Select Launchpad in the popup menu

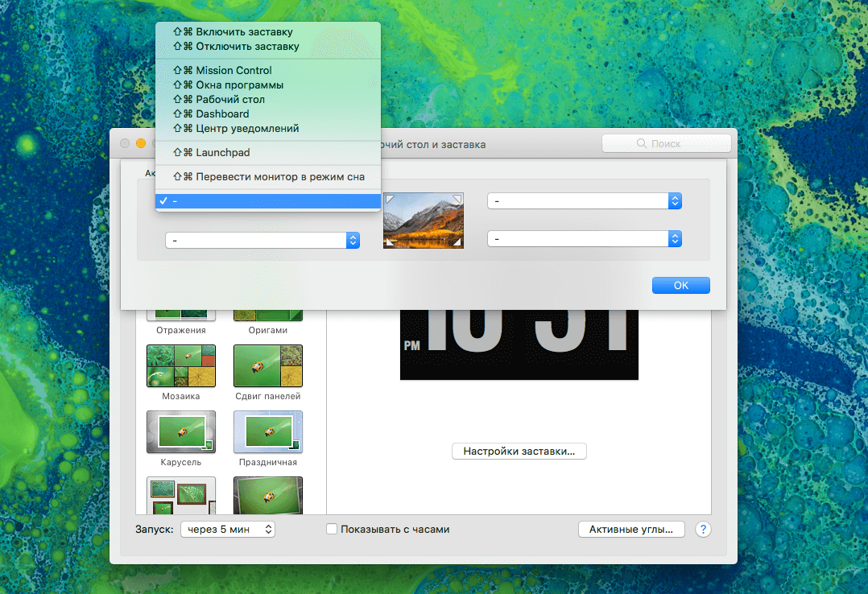click(222, 152)
